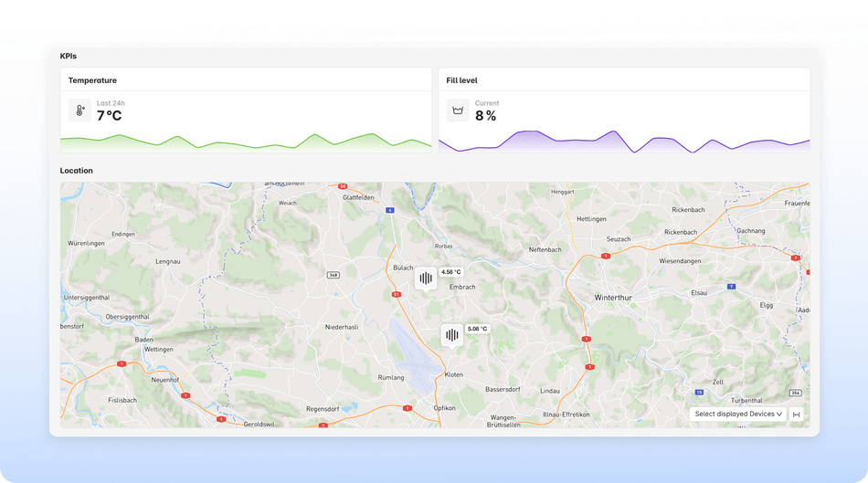Click the blue route 15 shield near Zell
Viewport: 868px width, 483px height.
(698, 392)
